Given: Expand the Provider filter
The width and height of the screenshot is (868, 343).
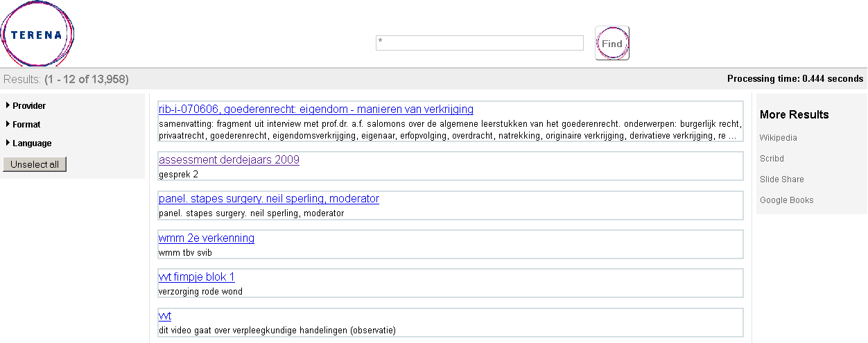Looking at the screenshot, I should tap(29, 106).
